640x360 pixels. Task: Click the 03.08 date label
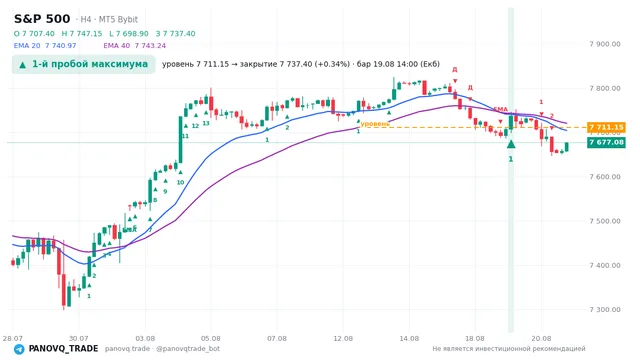145,338
